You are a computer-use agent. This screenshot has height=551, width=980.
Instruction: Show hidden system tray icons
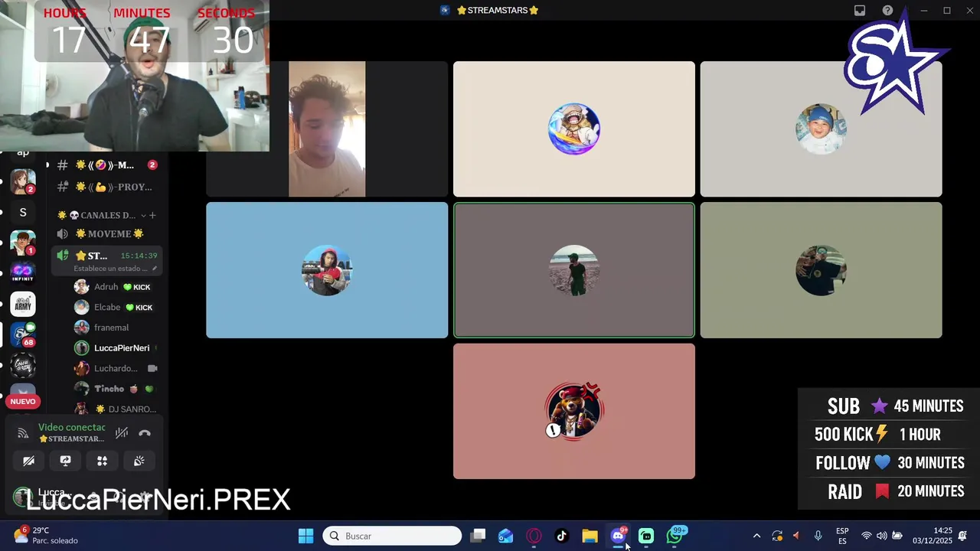[756, 536]
